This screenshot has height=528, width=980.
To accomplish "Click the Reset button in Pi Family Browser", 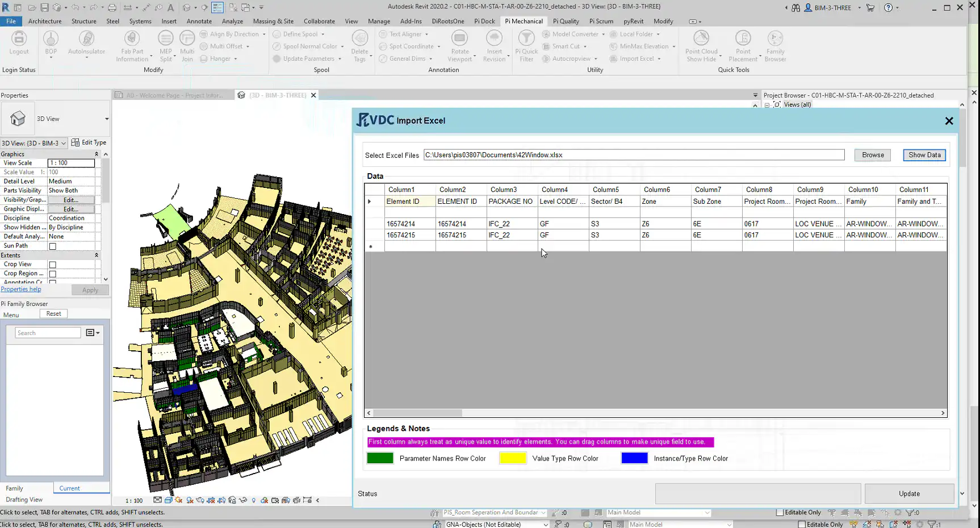I will 54,314.
